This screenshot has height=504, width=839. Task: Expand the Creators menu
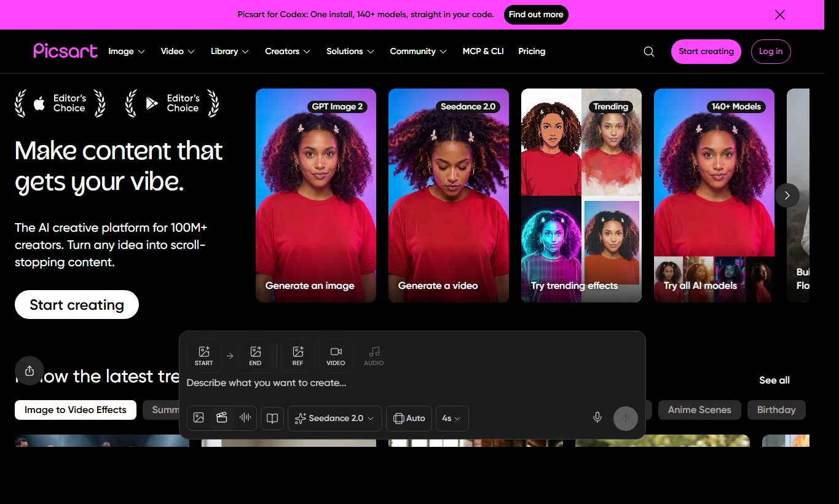(288, 52)
